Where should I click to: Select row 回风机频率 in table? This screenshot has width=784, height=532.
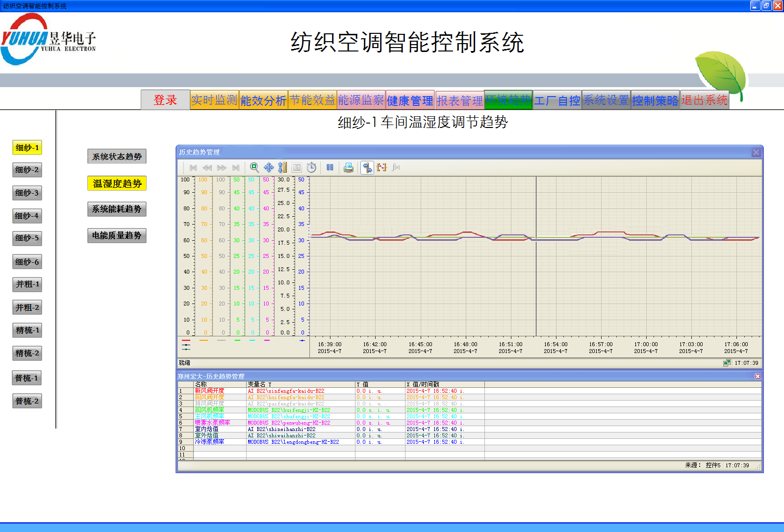(469, 410)
